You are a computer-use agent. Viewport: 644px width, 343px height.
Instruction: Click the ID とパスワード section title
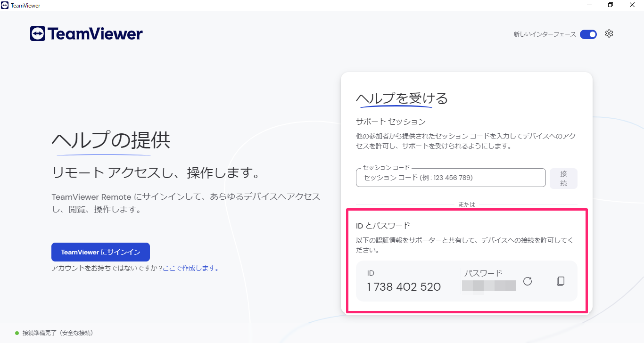[x=383, y=226]
